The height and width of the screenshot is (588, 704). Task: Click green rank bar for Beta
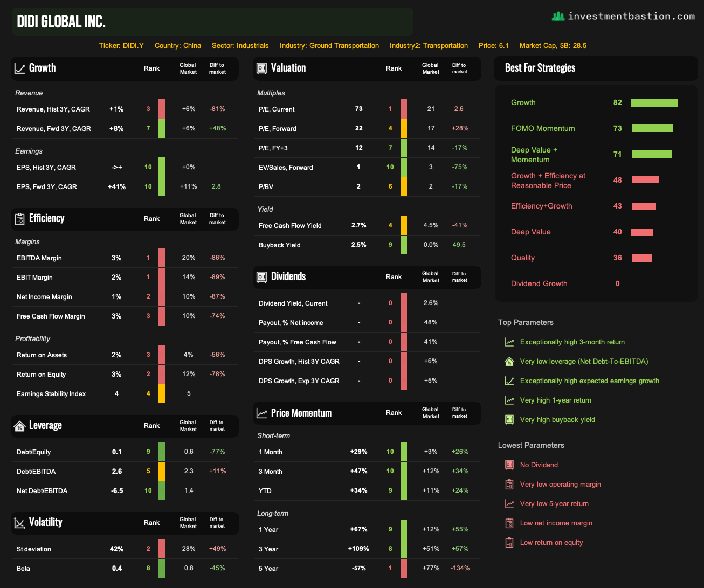[x=162, y=568]
